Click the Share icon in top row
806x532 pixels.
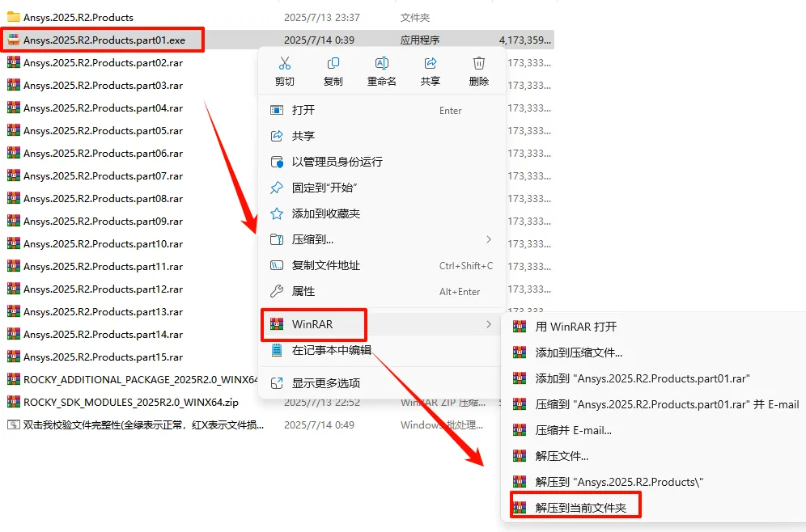click(x=431, y=63)
